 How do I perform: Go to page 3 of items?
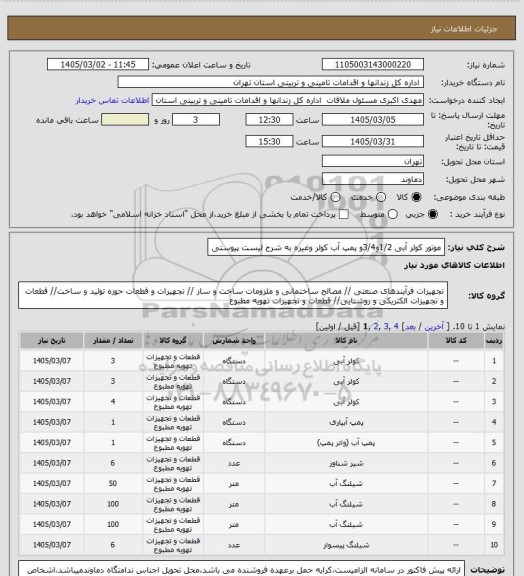pyautogui.click(x=386, y=327)
